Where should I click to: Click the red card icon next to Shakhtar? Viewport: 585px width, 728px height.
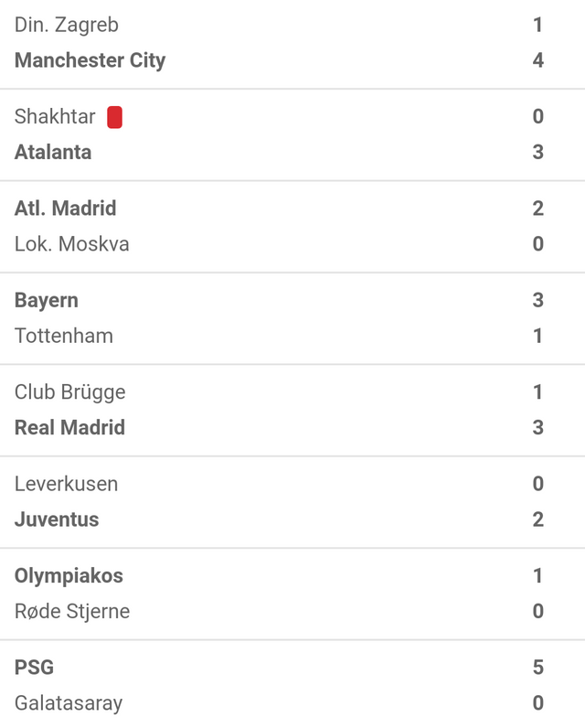tap(114, 117)
